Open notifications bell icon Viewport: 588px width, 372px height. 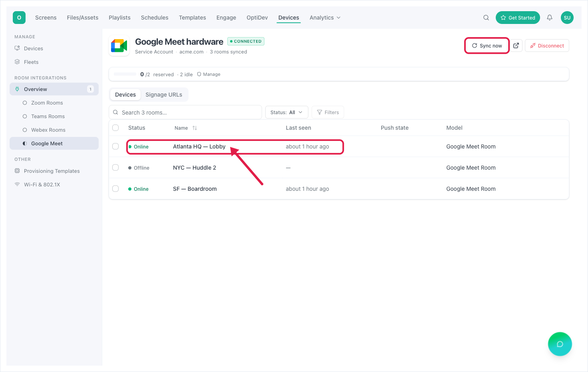[550, 18]
